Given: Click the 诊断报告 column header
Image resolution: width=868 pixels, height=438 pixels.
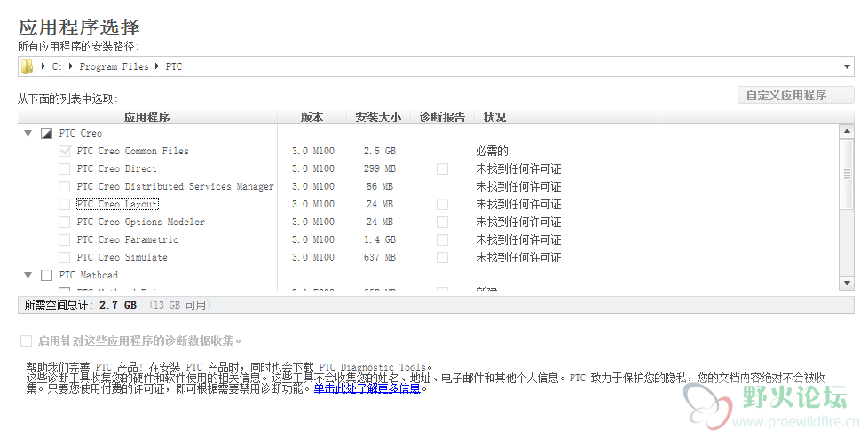Looking at the screenshot, I should (x=442, y=117).
